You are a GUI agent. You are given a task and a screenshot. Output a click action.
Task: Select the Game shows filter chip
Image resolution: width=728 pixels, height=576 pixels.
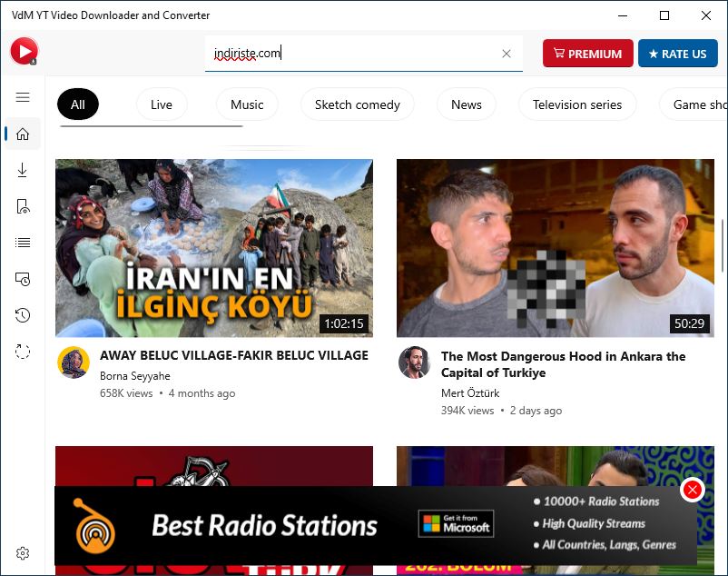[x=694, y=104]
